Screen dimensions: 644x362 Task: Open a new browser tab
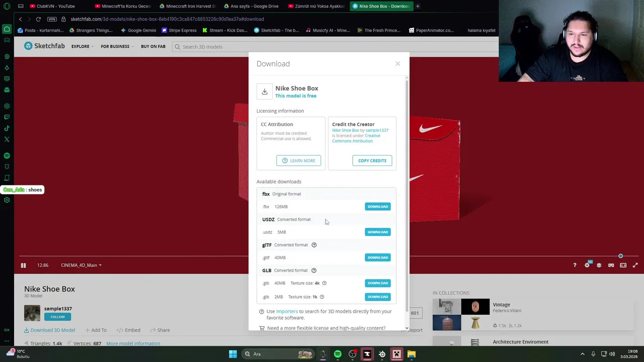418,6
